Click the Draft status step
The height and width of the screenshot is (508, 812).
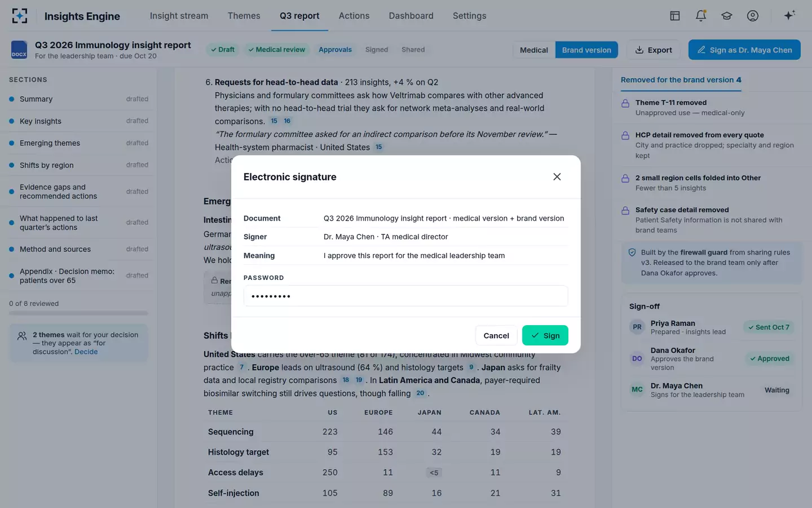pos(222,50)
